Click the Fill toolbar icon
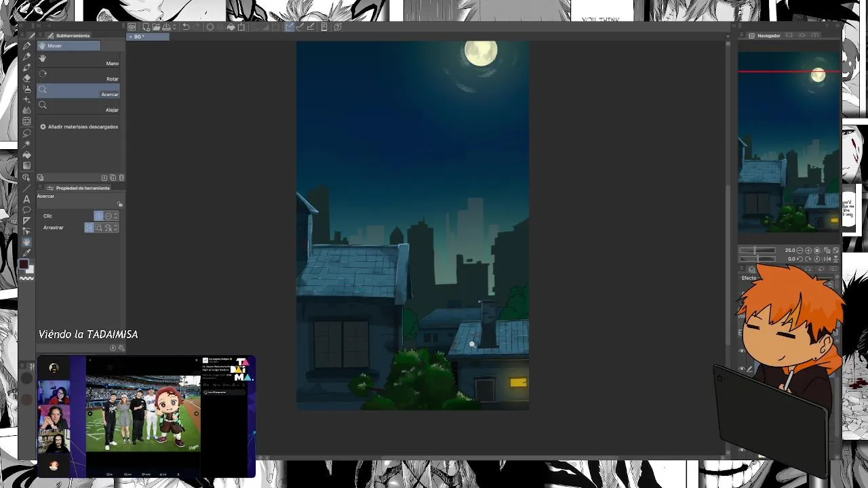Viewport: 868px width, 488px height. (x=231, y=27)
